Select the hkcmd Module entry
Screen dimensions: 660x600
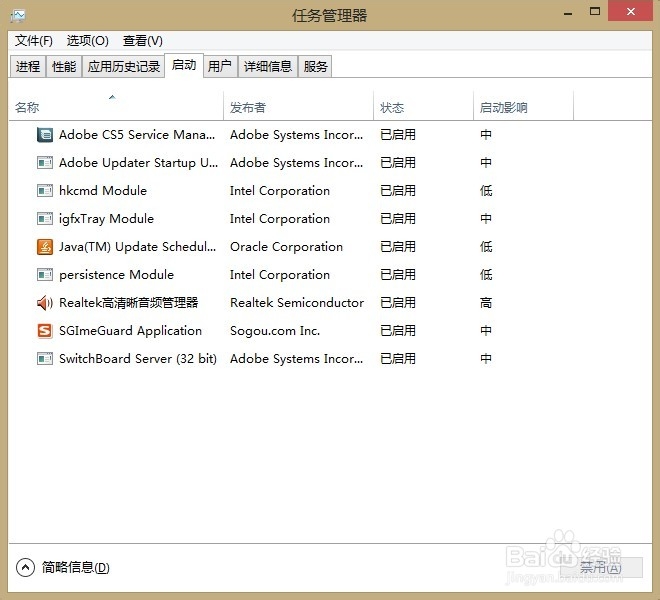coord(103,191)
